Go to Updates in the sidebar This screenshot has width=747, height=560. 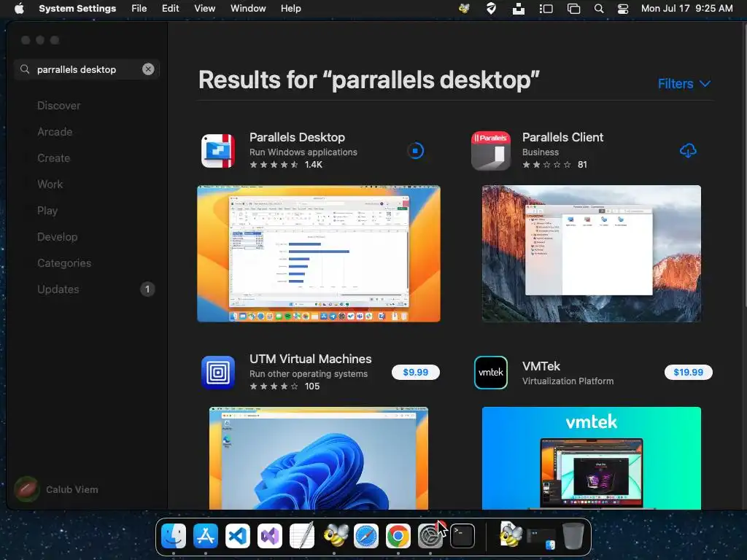(58, 289)
